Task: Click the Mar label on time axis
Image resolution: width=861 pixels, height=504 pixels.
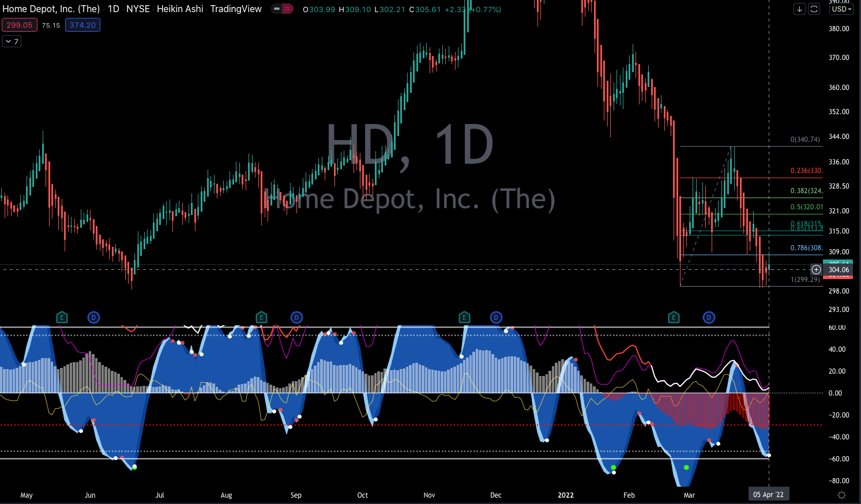Action: pos(689,495)
